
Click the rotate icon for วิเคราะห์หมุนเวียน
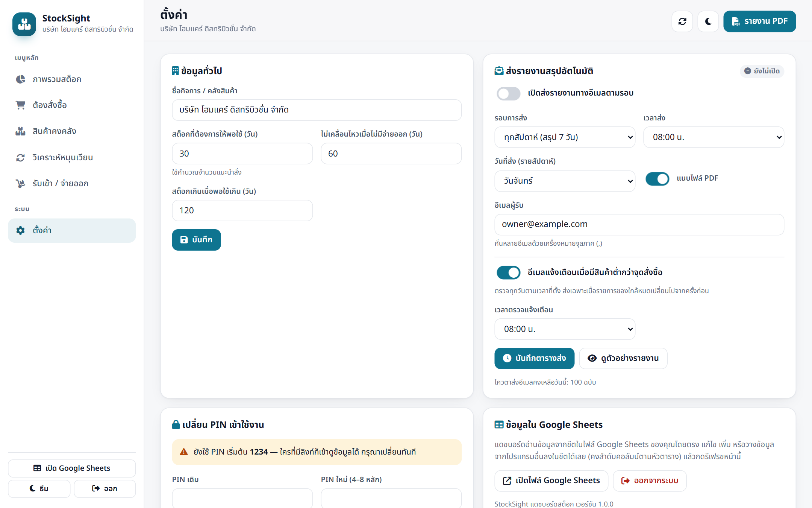[20, 157]
